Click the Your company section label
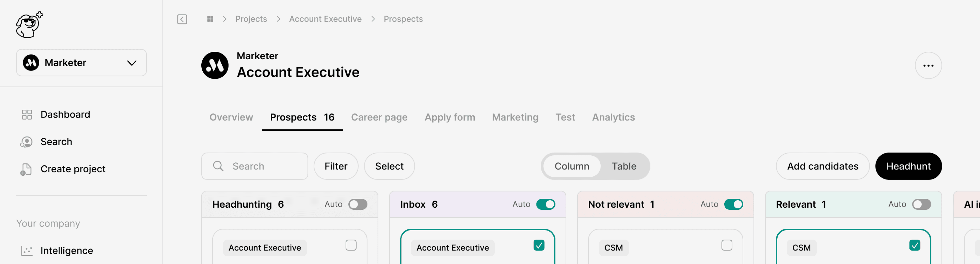980x264 pixels. coord(48,224)
